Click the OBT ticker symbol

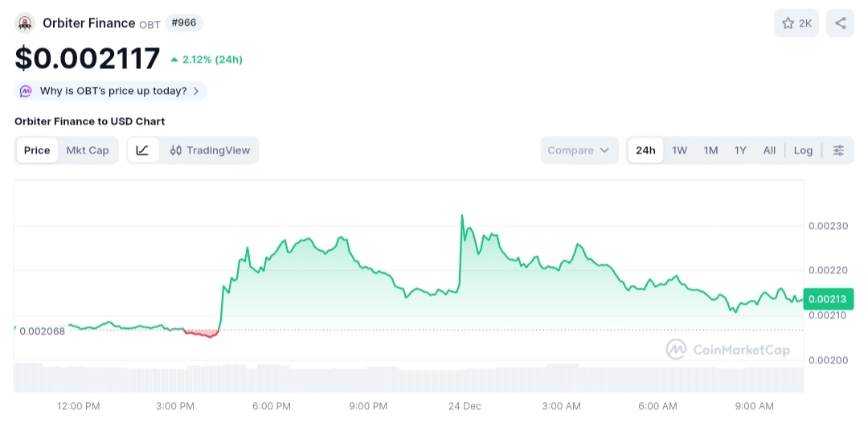click(150, 25)
